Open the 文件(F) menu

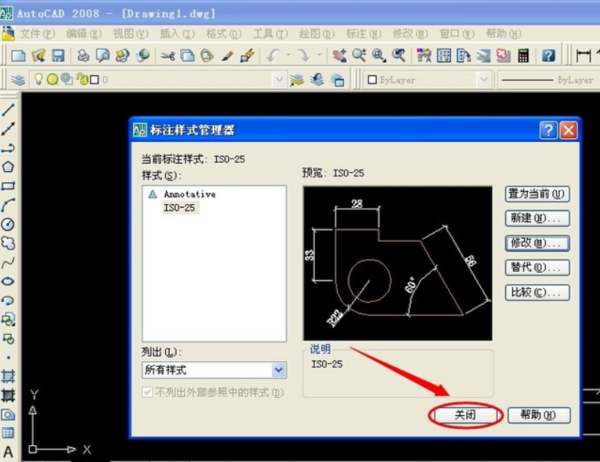pyautogui.click(x=37, y=34)
